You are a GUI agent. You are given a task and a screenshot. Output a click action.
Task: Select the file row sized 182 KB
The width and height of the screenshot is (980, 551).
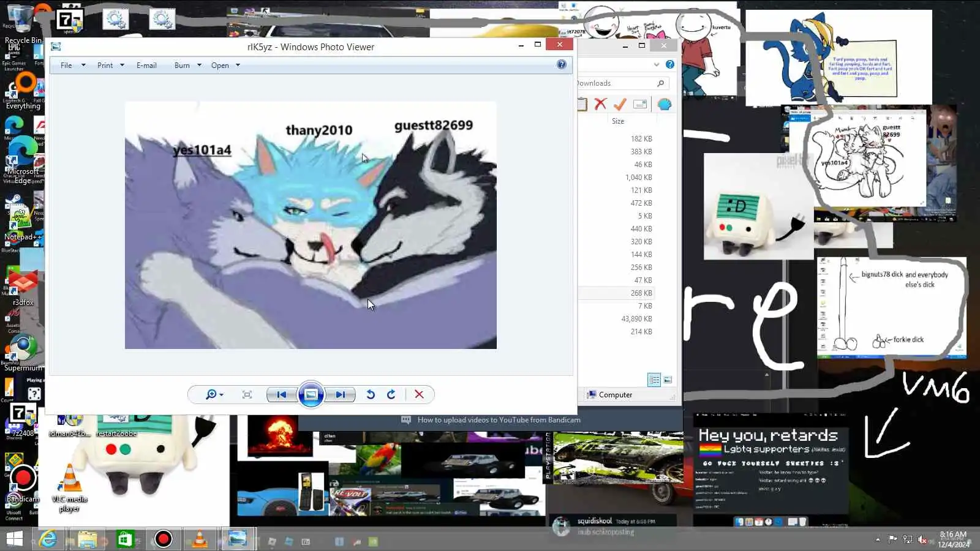(616, 139)
